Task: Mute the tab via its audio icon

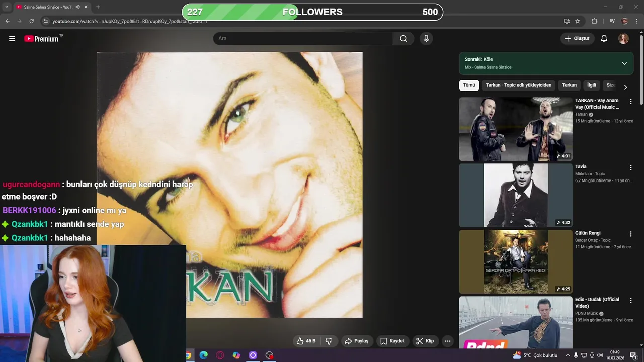Action: [x=77, y=7]
